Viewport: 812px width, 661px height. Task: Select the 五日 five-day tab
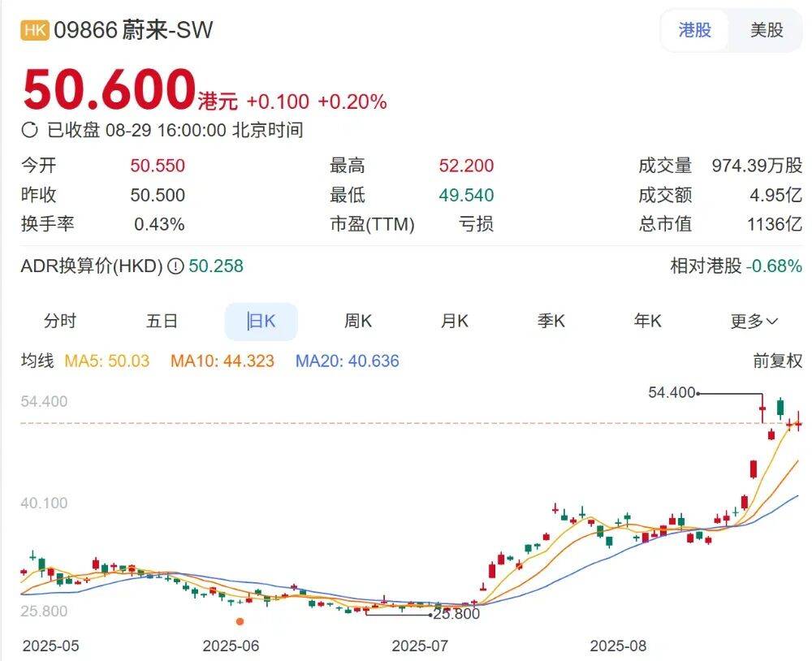pos(162,322)
